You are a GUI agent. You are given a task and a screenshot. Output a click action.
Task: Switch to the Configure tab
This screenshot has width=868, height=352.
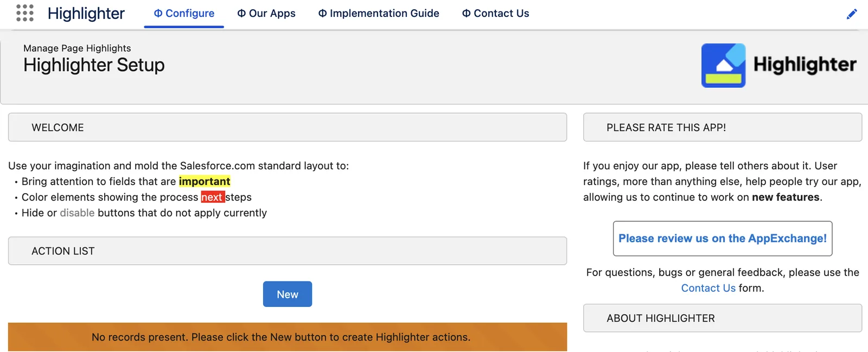click(x=184, y=14)
